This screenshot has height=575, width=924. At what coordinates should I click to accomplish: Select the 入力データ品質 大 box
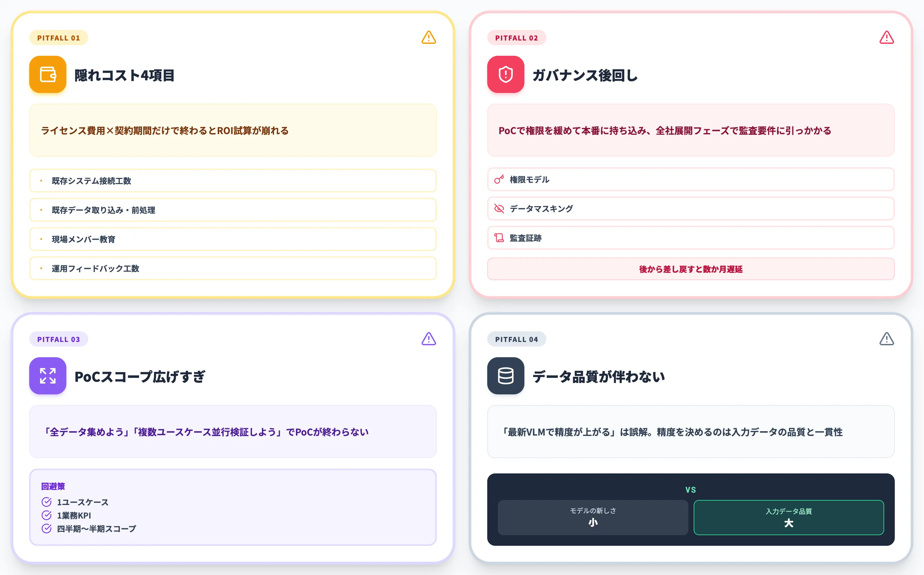coord(789,518)
